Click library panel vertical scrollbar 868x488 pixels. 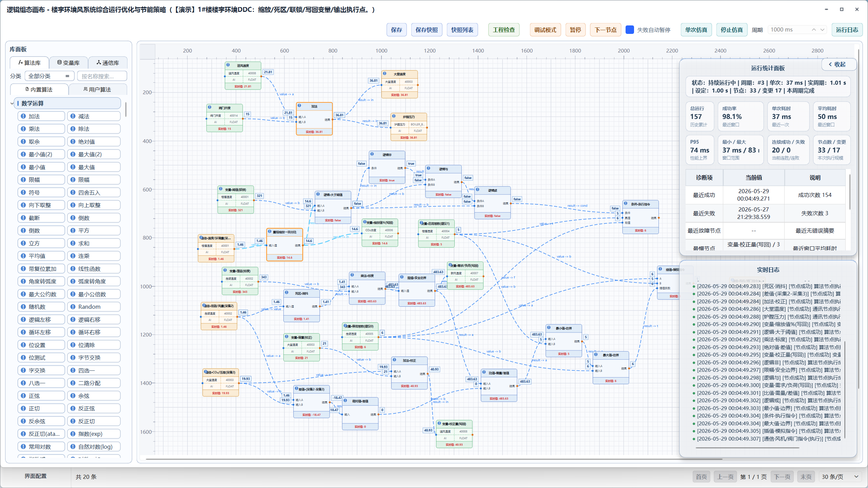pos(126,109)
